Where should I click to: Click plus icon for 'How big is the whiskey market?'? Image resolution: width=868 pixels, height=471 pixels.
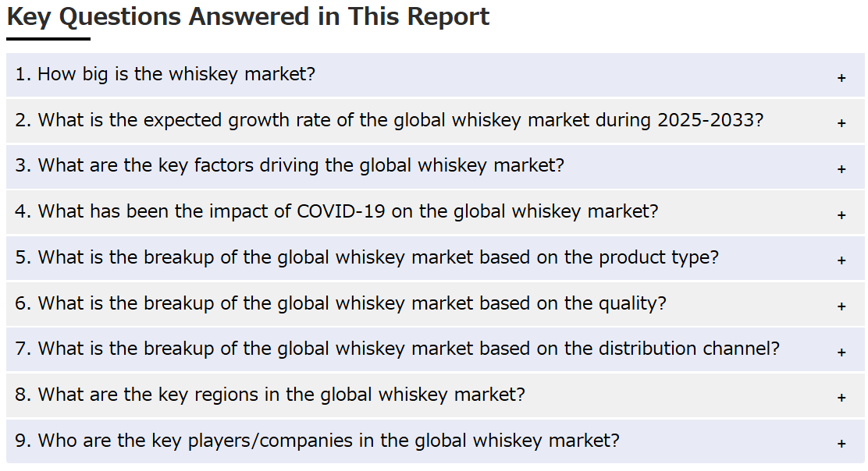[841, 78]
